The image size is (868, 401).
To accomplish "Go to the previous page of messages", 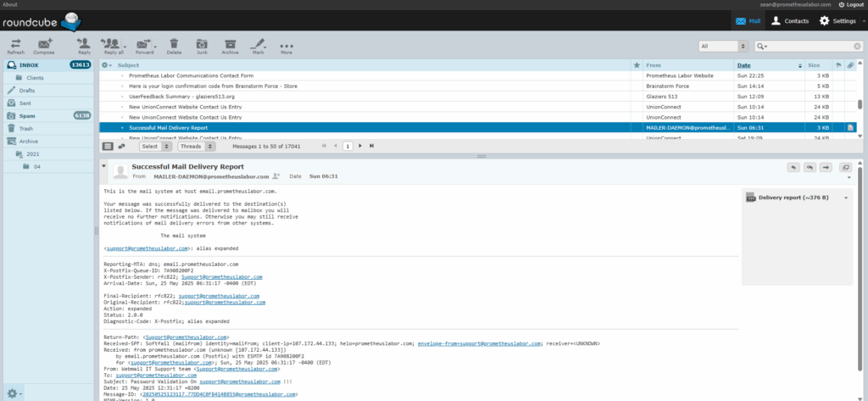I will [x=336, y=146].
